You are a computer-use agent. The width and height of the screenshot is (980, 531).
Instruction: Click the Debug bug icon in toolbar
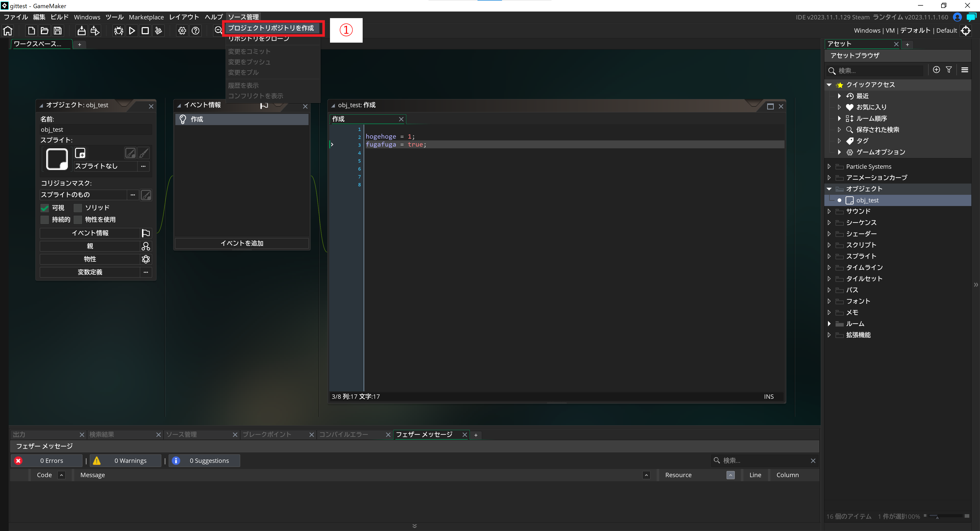119,31
